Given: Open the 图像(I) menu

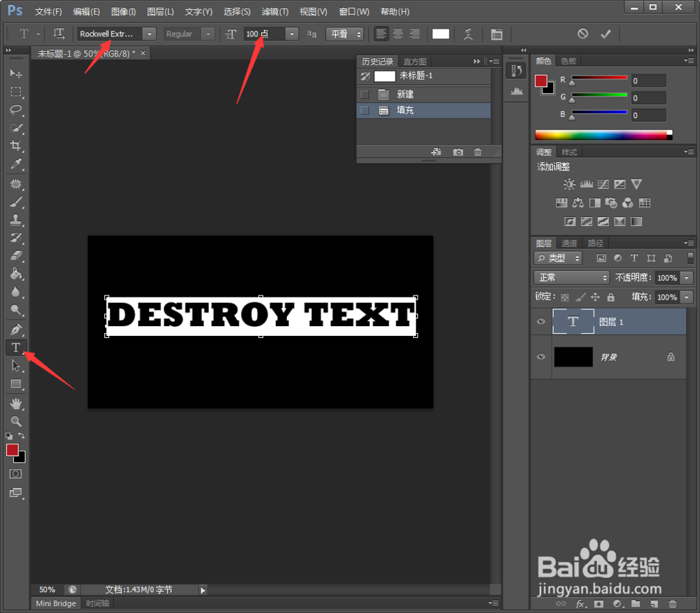Looking at the screenshot, I should (123, 12).
